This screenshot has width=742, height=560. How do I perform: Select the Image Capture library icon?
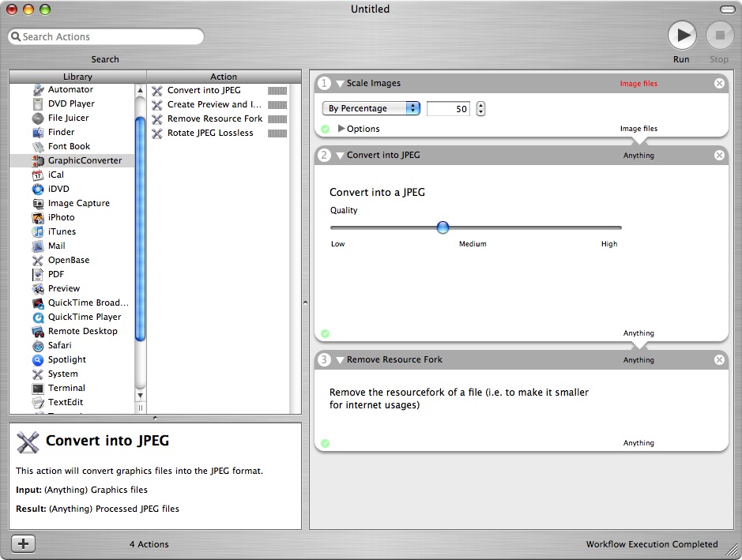[38, 203]
